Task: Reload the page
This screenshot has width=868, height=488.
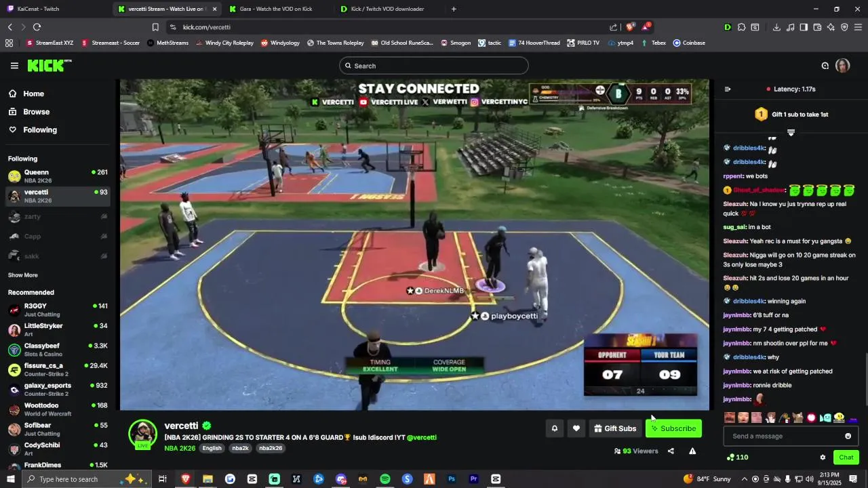Action: (x=37, y=27)
